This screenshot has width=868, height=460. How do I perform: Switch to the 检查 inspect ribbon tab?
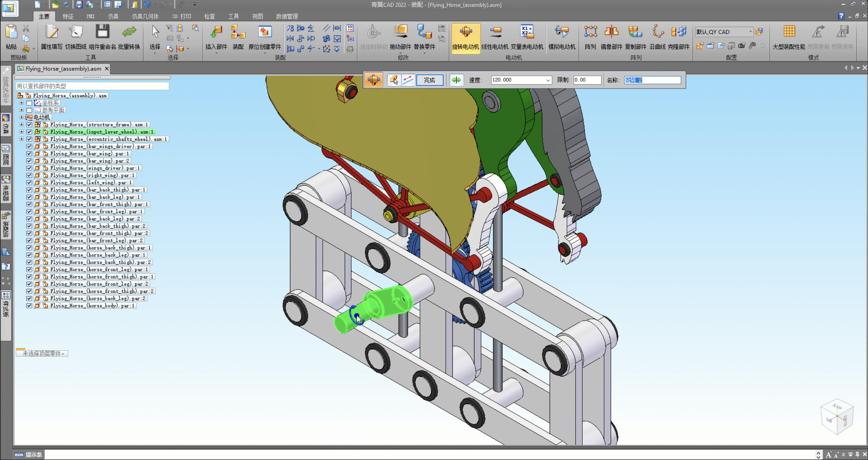[x=209, y=16]
